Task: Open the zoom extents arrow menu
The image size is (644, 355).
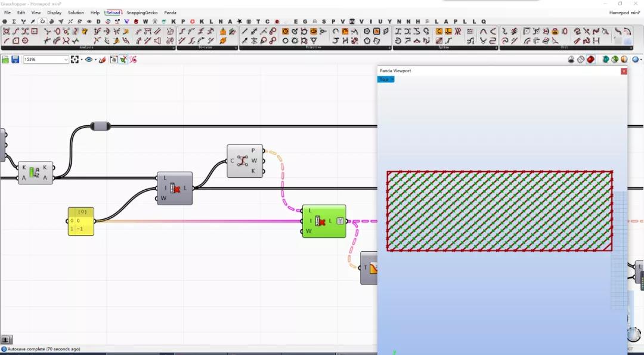Action: [x=81, y=60]
